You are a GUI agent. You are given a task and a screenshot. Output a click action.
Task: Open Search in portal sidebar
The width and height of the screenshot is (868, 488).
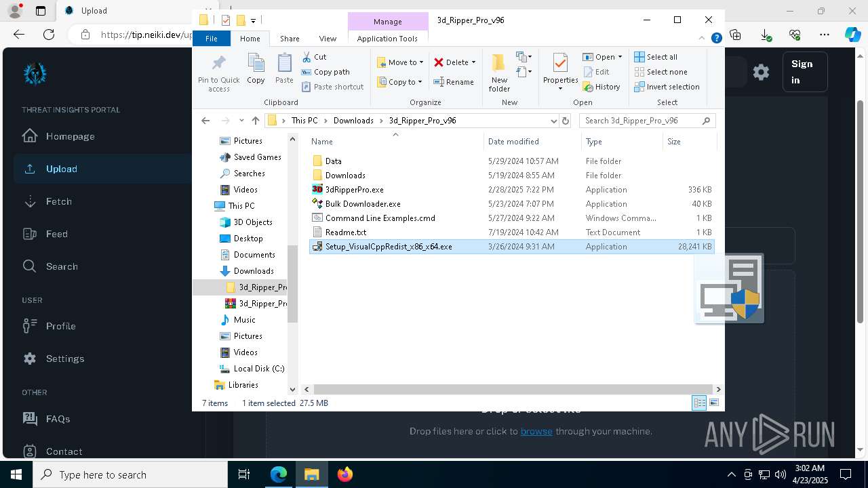(x=62, y=266)
